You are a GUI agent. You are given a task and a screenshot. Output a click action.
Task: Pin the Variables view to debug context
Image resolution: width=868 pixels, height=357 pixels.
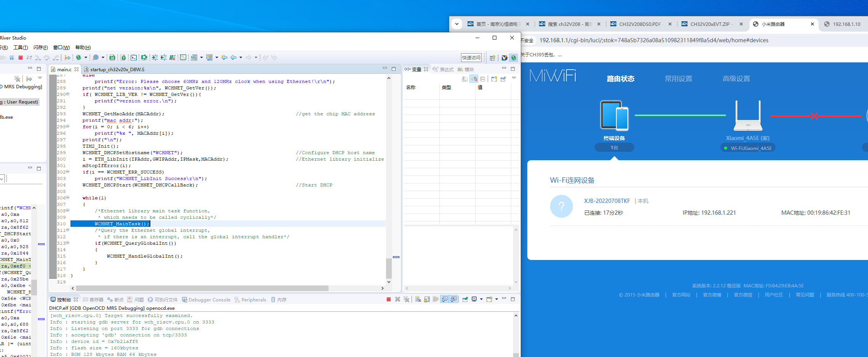point(503,79)
